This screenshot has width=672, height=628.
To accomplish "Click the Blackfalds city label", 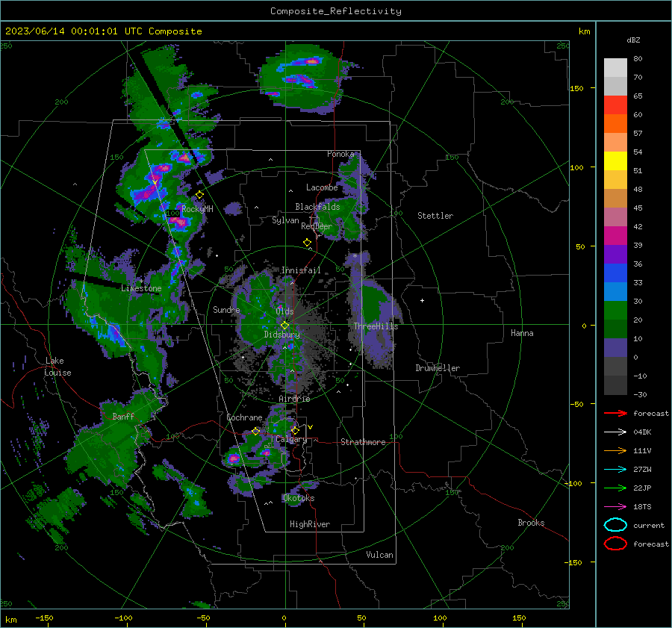I will pyautogui.click(x=317, y=207).
